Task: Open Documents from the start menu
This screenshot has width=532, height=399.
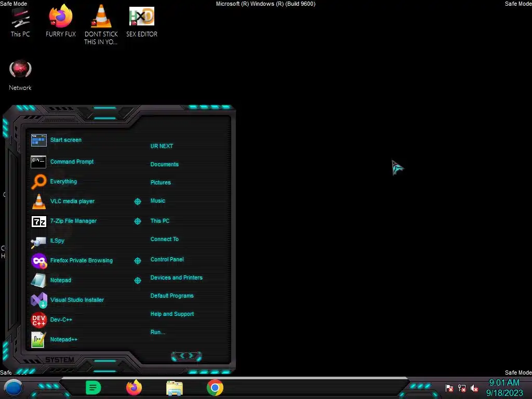Action: click(x=164, y=164)
